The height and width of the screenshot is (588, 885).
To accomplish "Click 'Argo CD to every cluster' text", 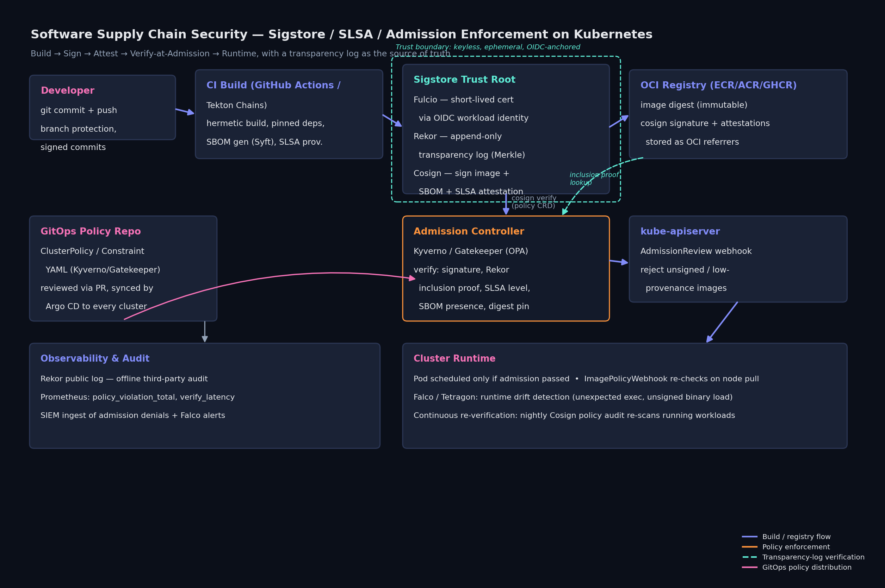I will 96,307.
